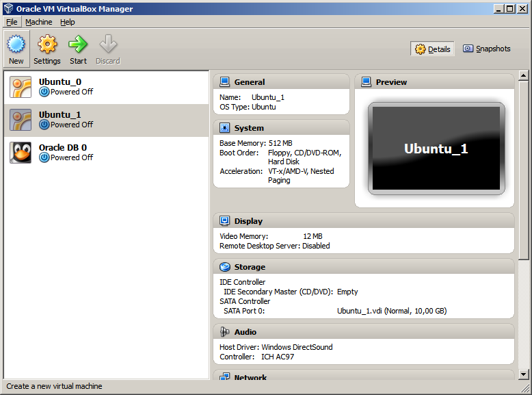
Task: Click the window resize grip corner
Action: (526, 389)
